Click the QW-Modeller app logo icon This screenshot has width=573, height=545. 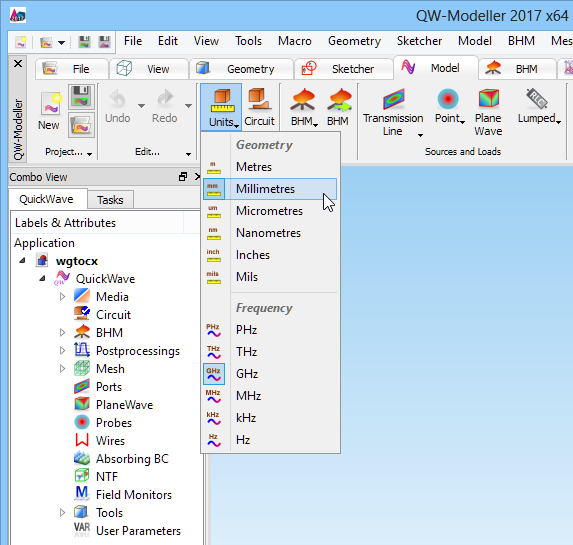pos(18,16)
